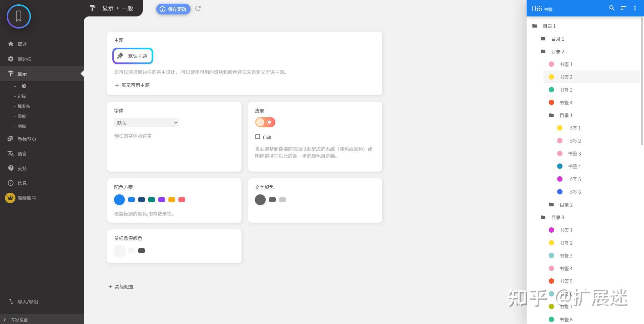The image size is (644, 324).
Task: Click the 保存更改 button
Action: (x=173, y=9)
